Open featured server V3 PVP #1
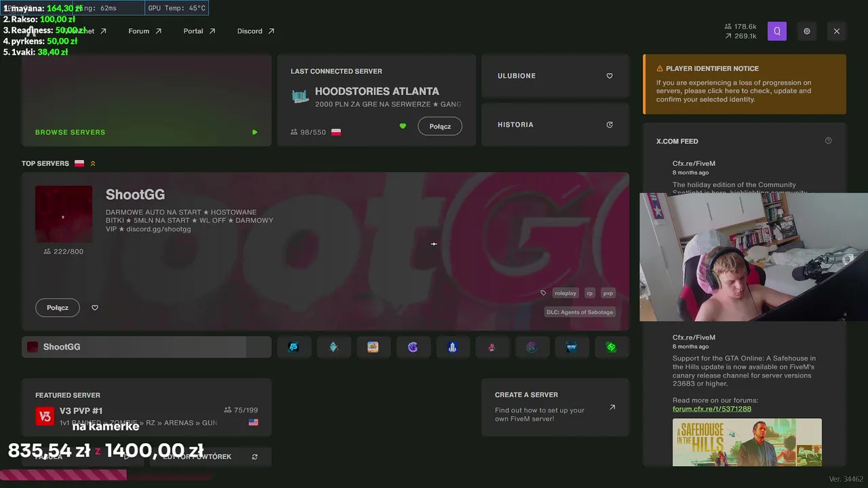 146,407
